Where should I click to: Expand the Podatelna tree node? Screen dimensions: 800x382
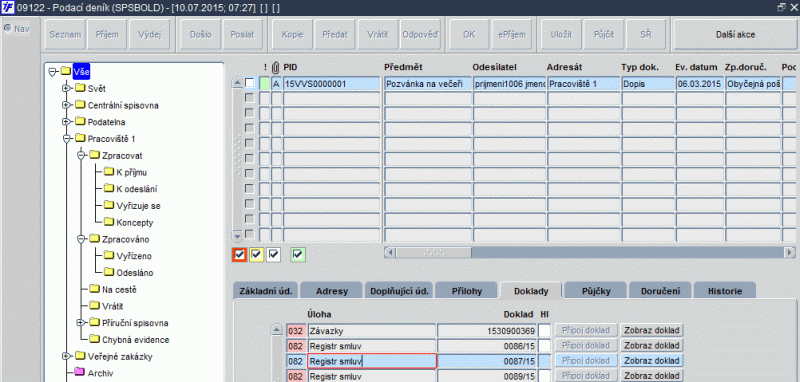point(66,122)
